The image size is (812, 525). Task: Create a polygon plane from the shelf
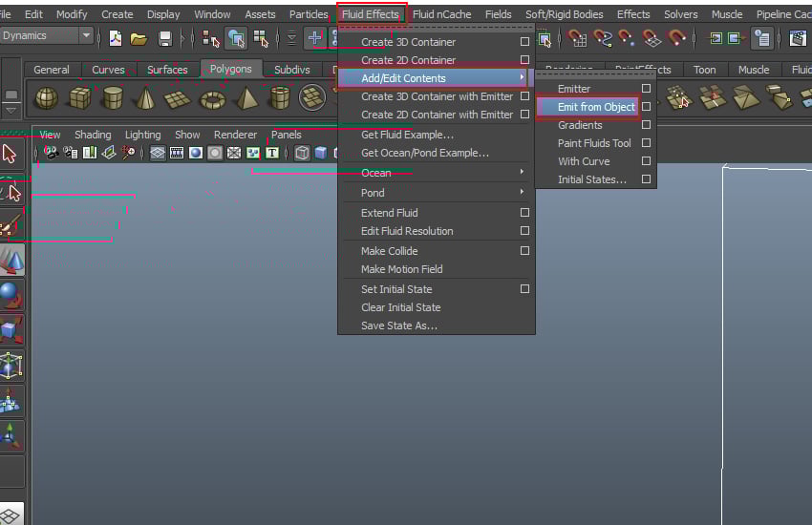click(178, 98)
